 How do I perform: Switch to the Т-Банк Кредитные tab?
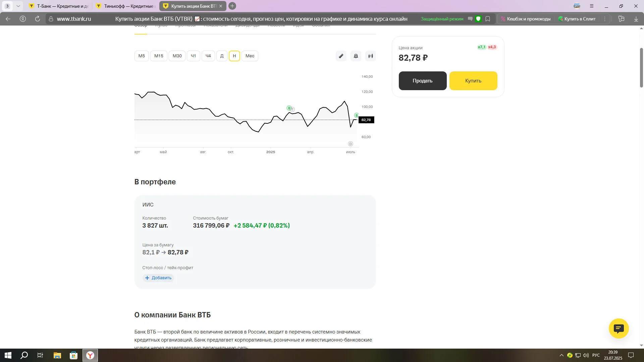(x=59, y=6)
